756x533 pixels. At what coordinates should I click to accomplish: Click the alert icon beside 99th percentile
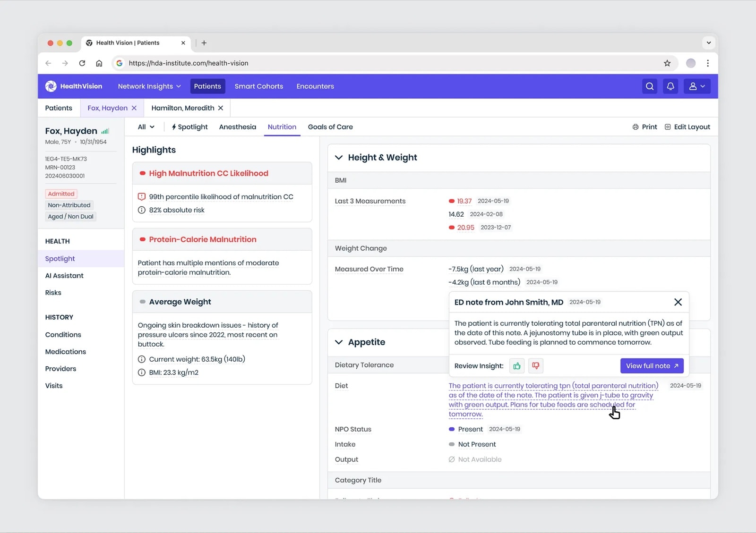(x=142, y=197)
